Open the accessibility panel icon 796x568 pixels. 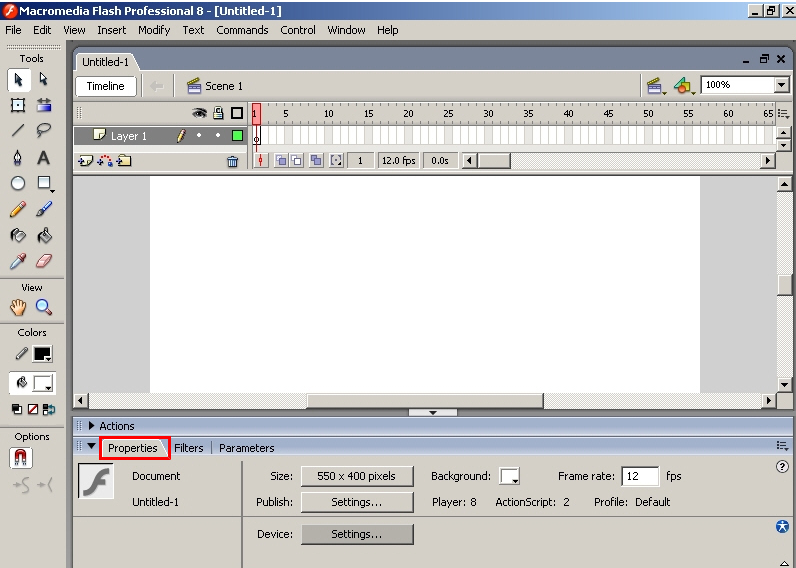[782, 526]
